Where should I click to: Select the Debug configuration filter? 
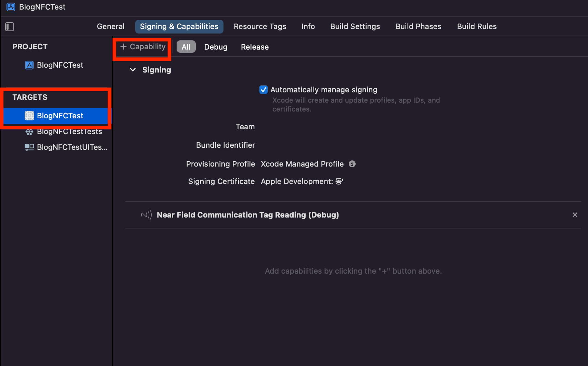click(216, 47)
